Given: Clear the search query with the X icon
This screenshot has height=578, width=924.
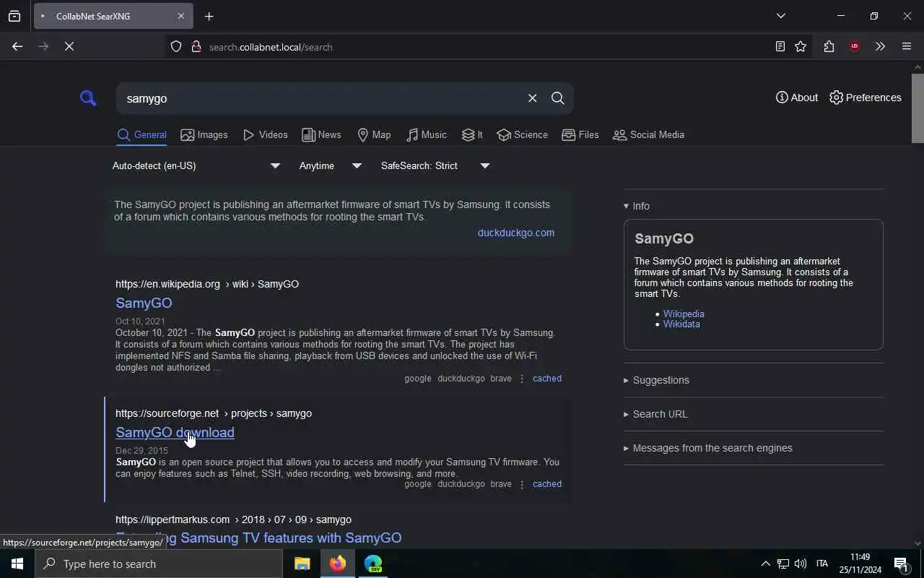Looking at the screenshot, I should 532,98.
